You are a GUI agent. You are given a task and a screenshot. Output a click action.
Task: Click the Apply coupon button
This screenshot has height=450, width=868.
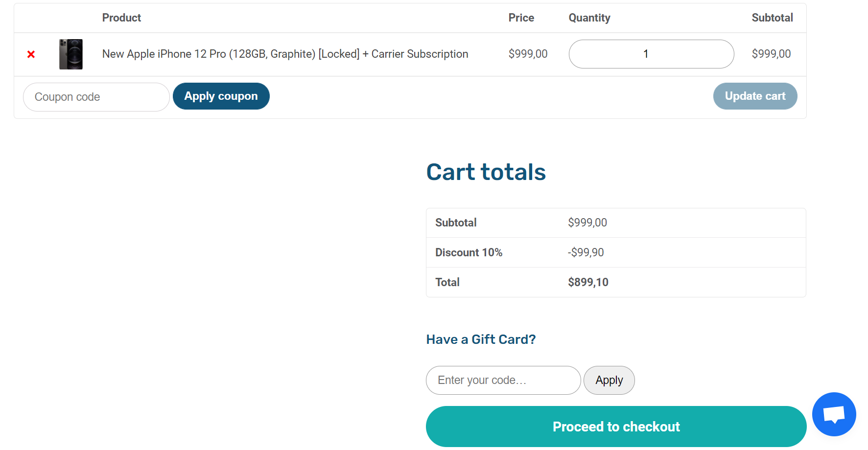221,96
